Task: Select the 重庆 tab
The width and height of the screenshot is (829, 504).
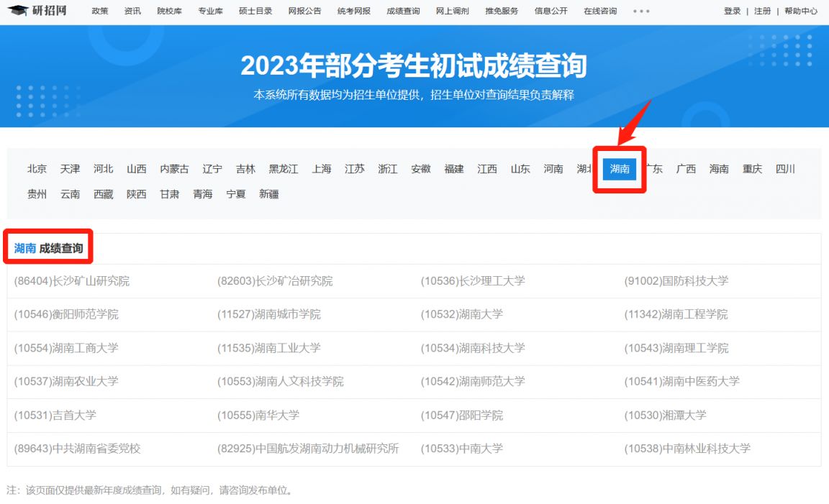Action: click(x=752, y=169)
